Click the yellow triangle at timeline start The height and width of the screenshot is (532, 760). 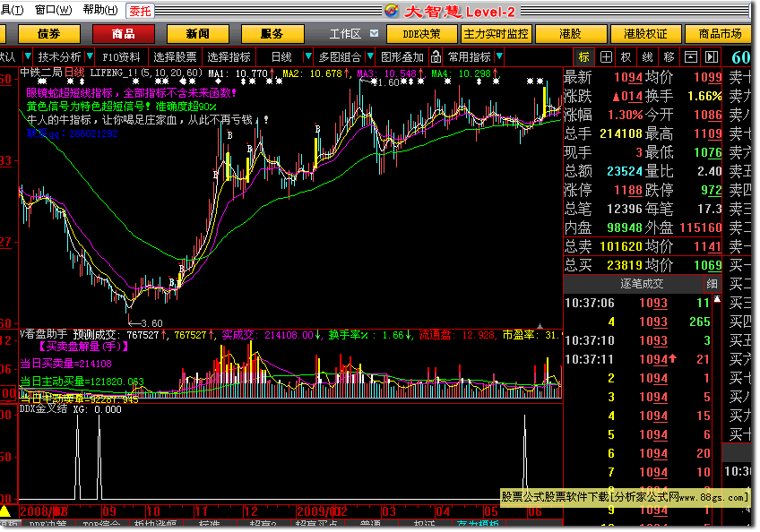coord(4,511)
